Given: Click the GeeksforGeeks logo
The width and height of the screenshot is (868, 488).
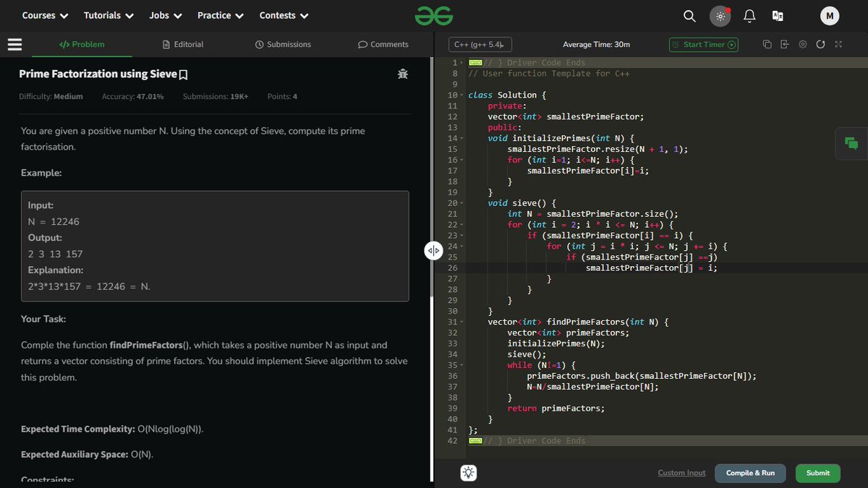Looking at the screenshot, I should (x=434, y=15).
